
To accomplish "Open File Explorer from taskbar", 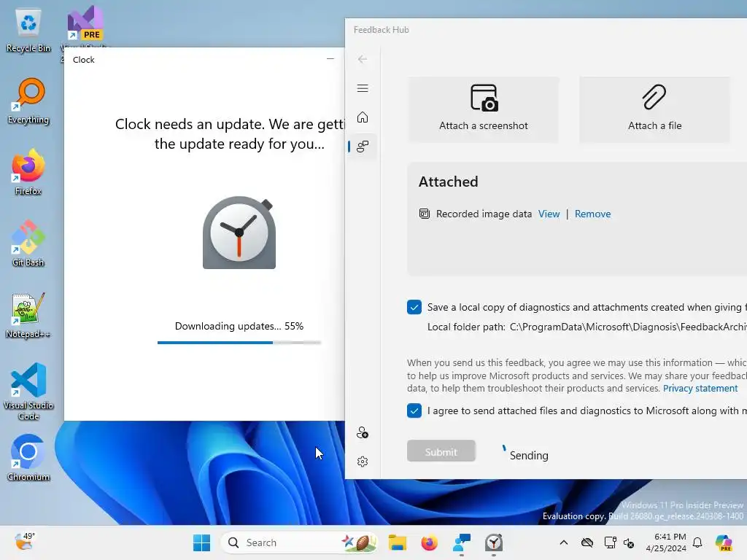I will point(397,542).
